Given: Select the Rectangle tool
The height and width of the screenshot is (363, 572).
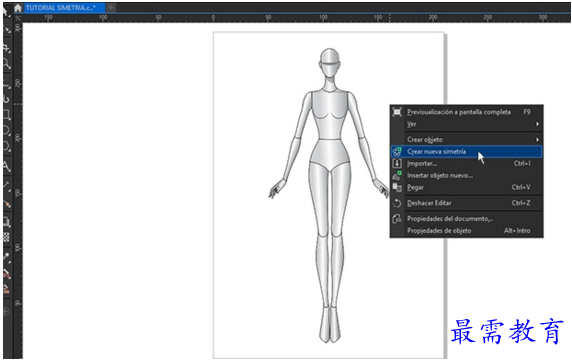Looking at the screenshot, I should coord(6,115).
